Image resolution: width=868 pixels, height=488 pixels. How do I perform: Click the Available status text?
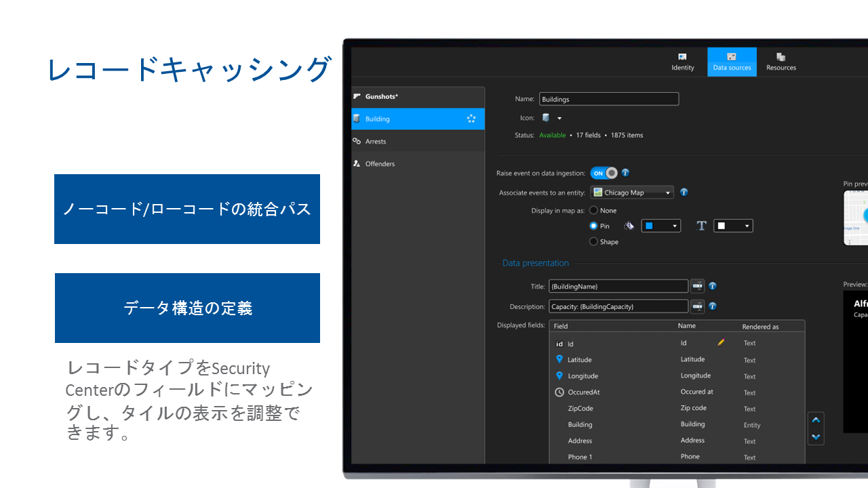[x=552, y=135]
